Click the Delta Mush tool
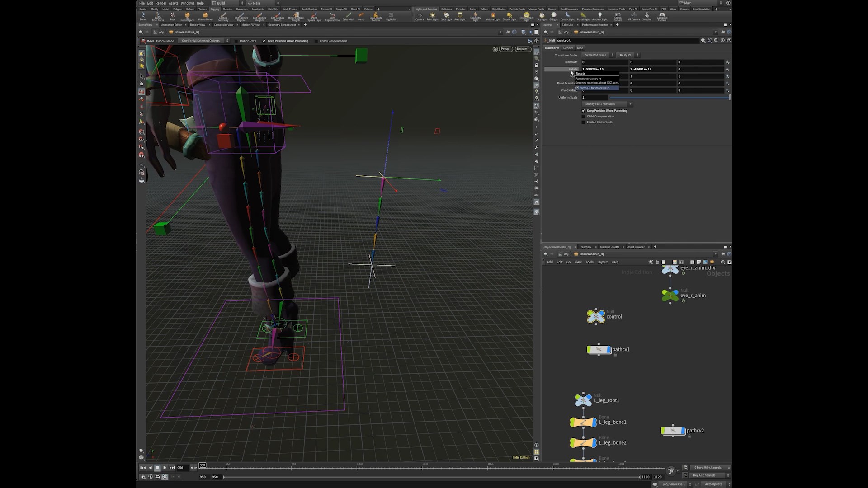 [349, 17]
